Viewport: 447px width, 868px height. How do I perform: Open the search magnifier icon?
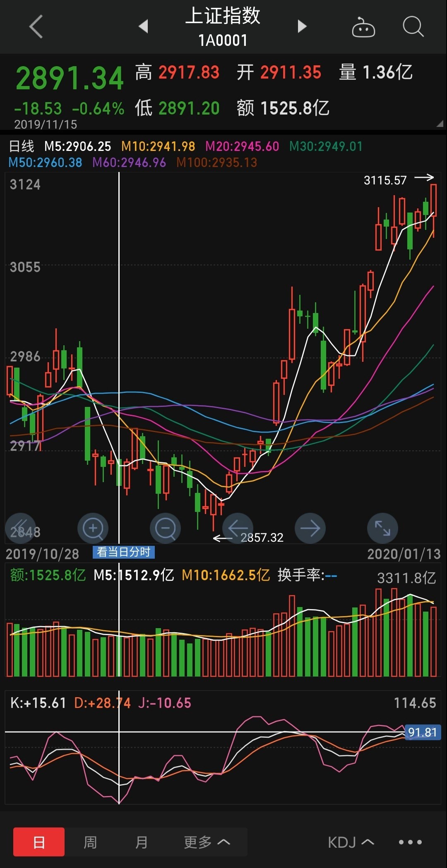pyautogui.click(x=413, y=27)
